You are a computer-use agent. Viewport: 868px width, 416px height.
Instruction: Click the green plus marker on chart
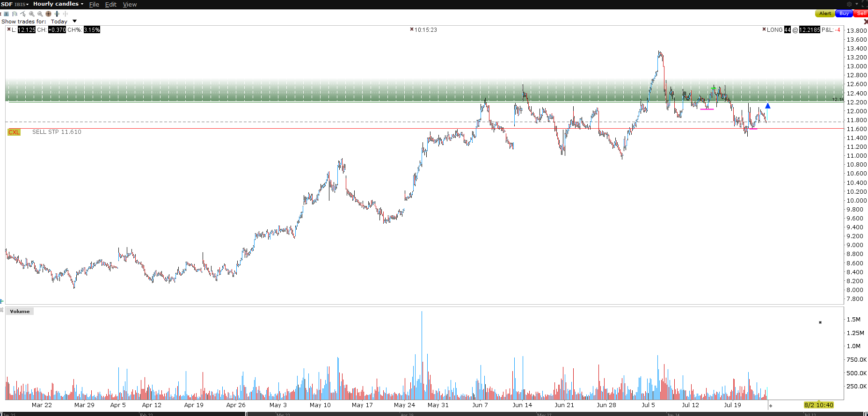coord(713,88)
